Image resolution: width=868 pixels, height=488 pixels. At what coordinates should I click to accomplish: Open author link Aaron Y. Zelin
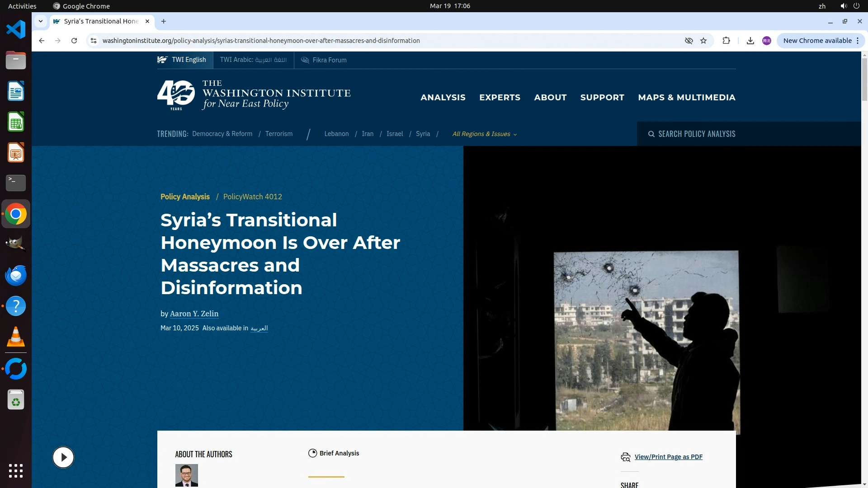pos(194,314)
